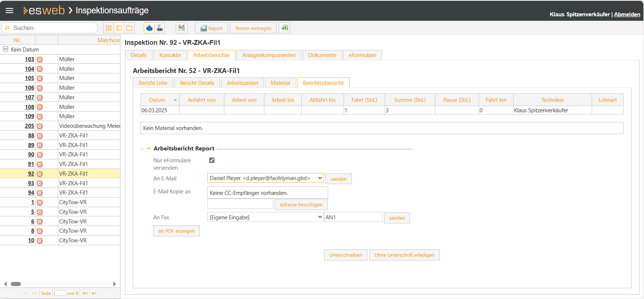Click the Report button
This screenshot has height=299, width=644.
(211, 28)
